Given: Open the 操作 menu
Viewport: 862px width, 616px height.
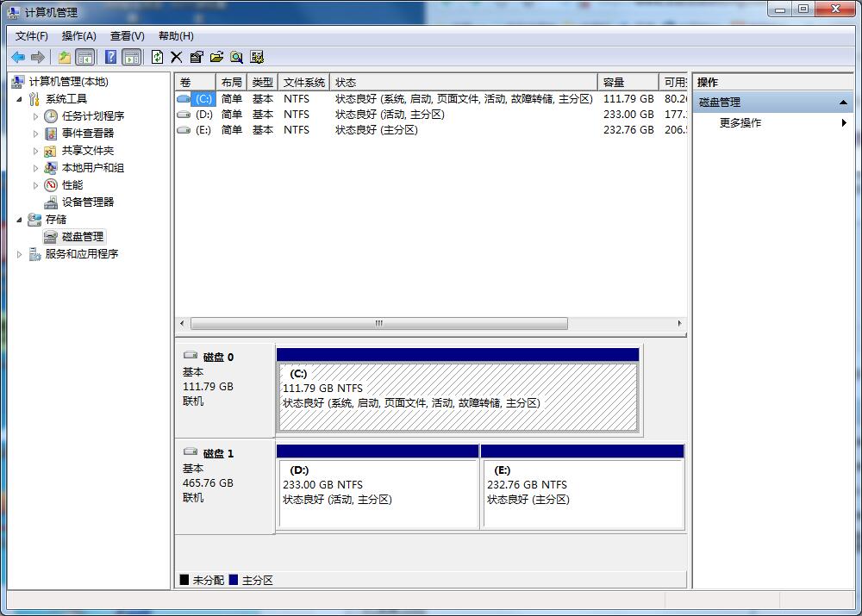Looking at the screenshot, I should click(79, 35).
